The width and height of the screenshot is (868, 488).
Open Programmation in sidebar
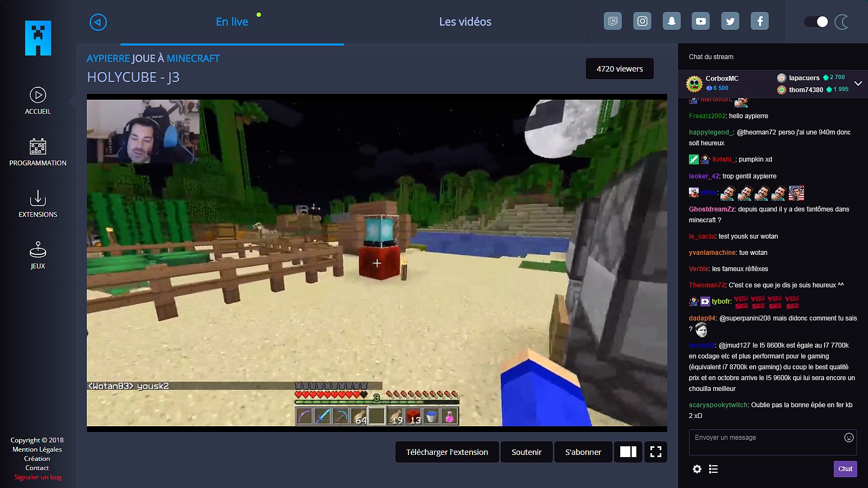click(x=38, y=152)
